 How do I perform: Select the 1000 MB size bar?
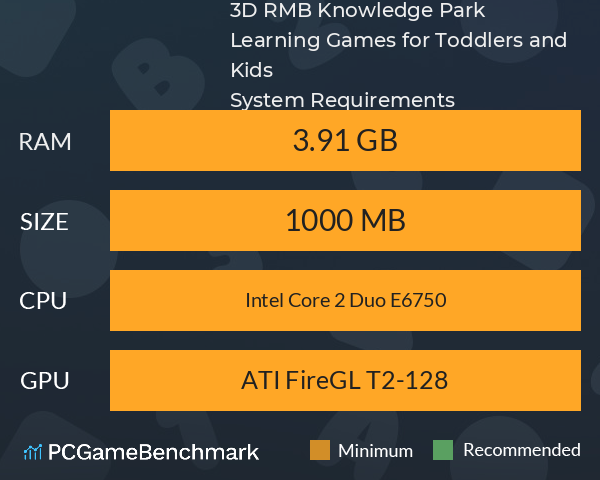point(345,220)
